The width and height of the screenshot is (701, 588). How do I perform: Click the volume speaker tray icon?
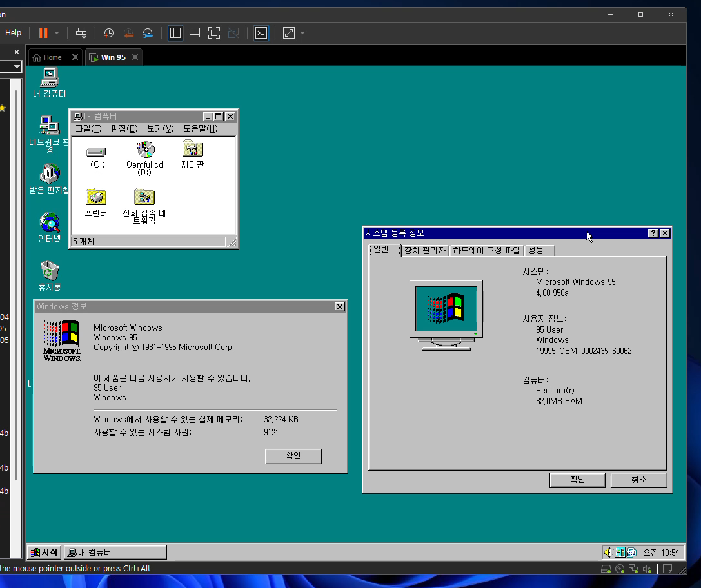pos(608,553)
